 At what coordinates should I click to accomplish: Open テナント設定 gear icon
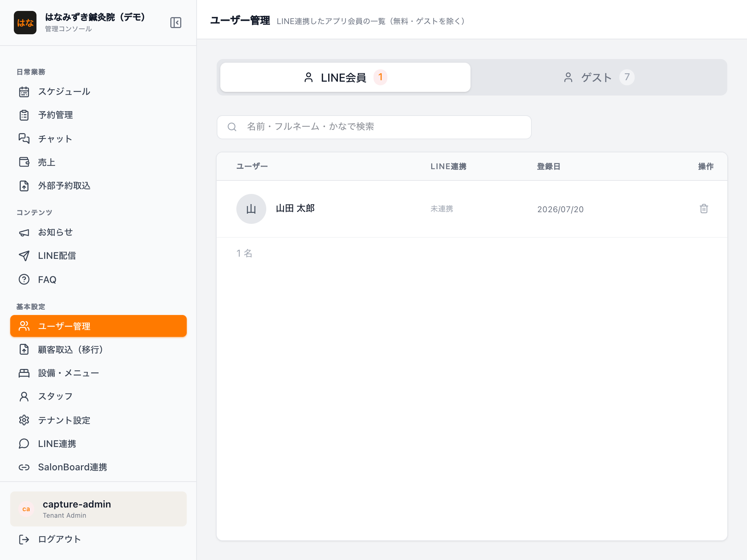coord(24,420)
